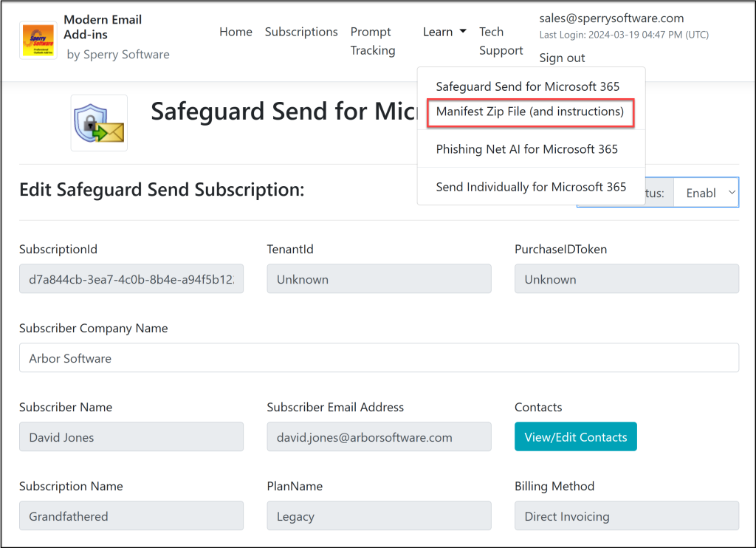The width and height of the screenshot is (756, 548).
Task: Click the sales@sperrysoftware.com account link
Action: coord(614,18)
